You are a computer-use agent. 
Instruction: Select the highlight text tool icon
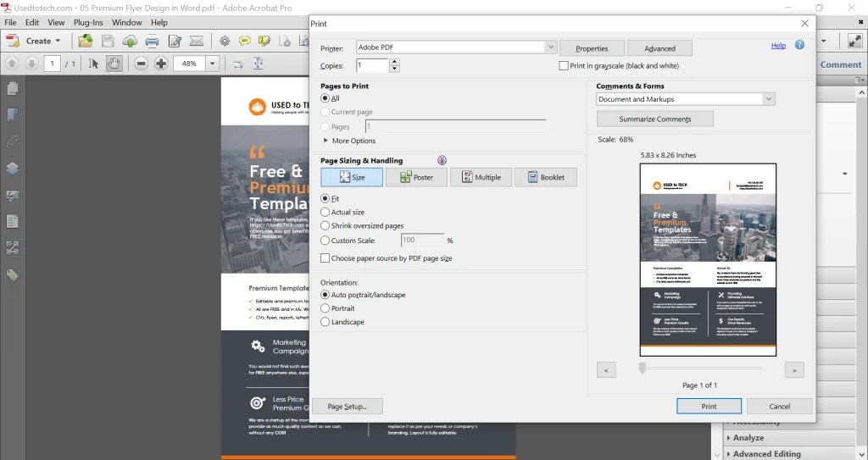(x=264, y=41)
